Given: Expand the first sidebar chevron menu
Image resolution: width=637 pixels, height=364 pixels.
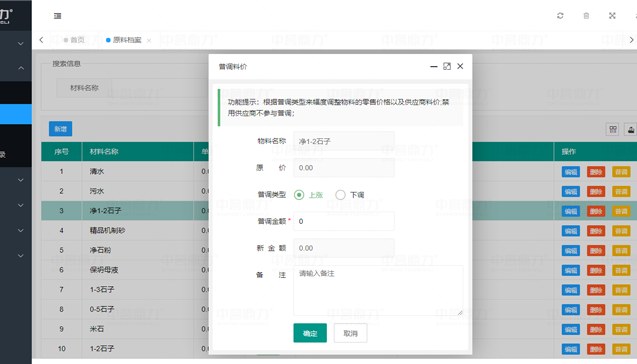Looking at the screenshot, I should click(21, 43).
